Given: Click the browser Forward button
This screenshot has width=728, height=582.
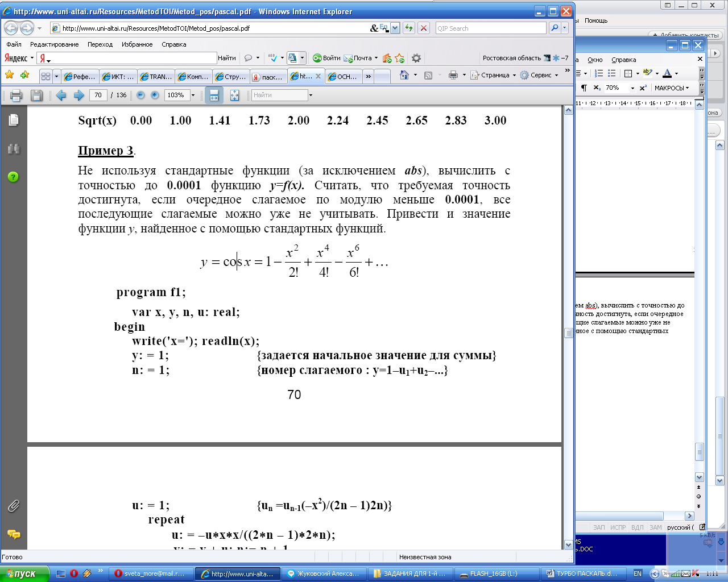Looking at the screenshot, I should 27,28.
